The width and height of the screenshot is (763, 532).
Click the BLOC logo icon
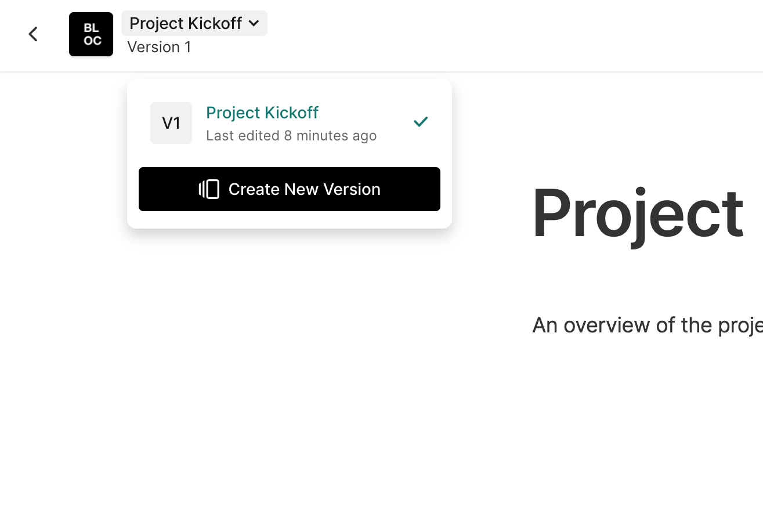(91, 34)
